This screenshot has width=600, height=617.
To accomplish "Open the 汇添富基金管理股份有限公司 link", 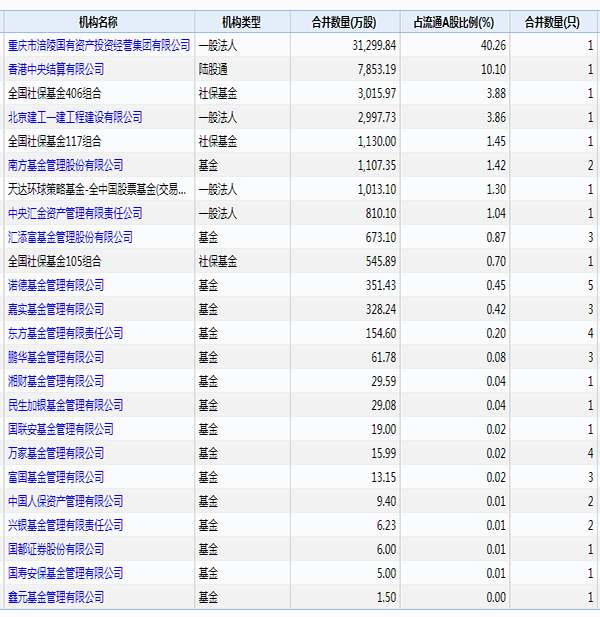I will click(x=70, y=237).
